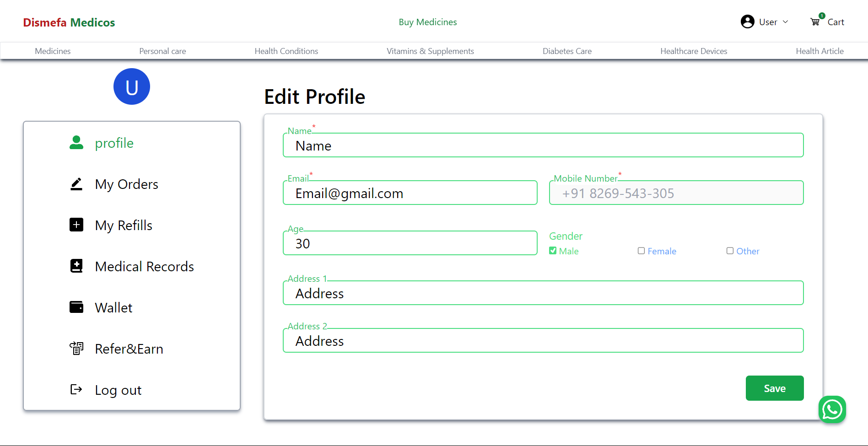
Task: Open My Refills in sidebar
Action: 124,225
